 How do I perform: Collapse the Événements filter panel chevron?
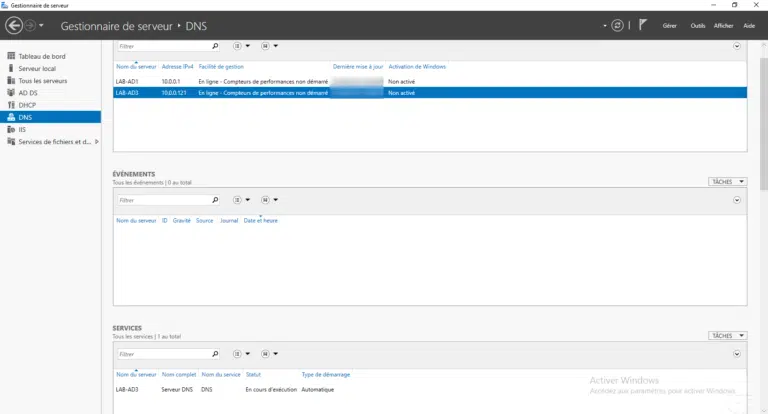tap(737, 200)
